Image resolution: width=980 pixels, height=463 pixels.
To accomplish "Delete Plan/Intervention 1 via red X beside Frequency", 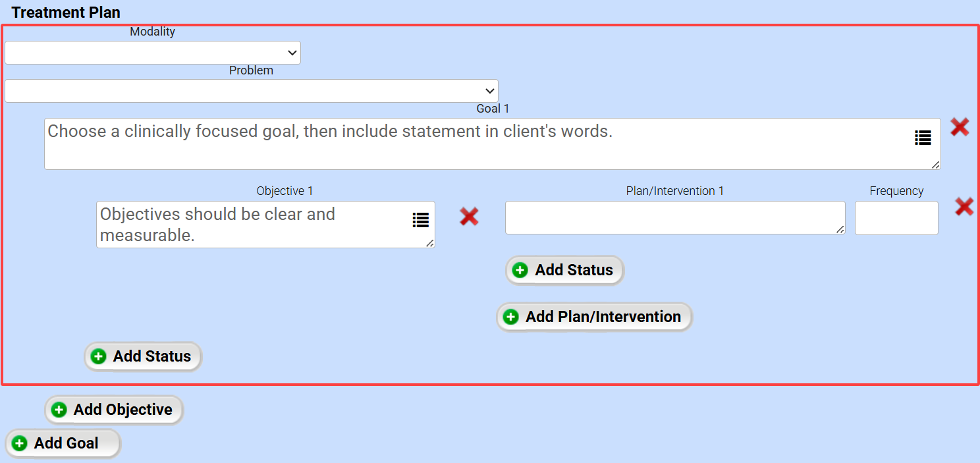I will [964, 207].
